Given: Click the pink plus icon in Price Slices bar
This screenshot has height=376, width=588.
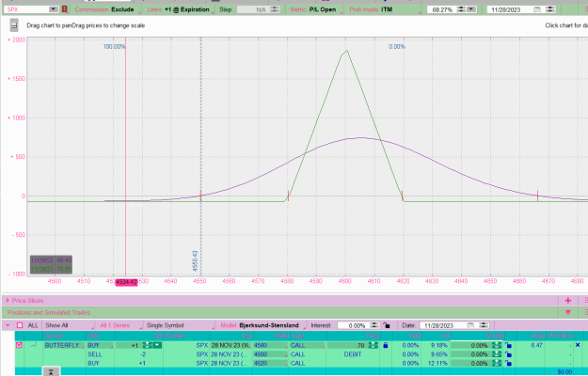Looking at the screenshot, I should [x=568, y=301].
